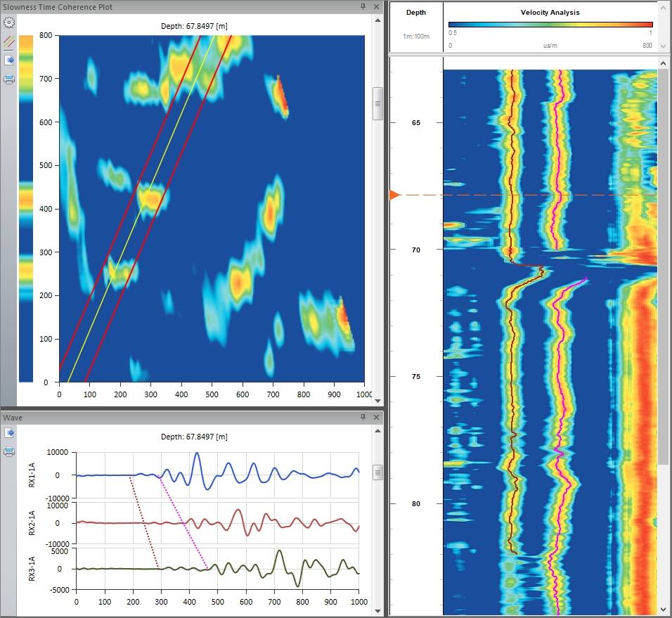The height and width of the screenshot is (618, 672).
Task: Click the Depth column header
Action: tap(416, 12)
